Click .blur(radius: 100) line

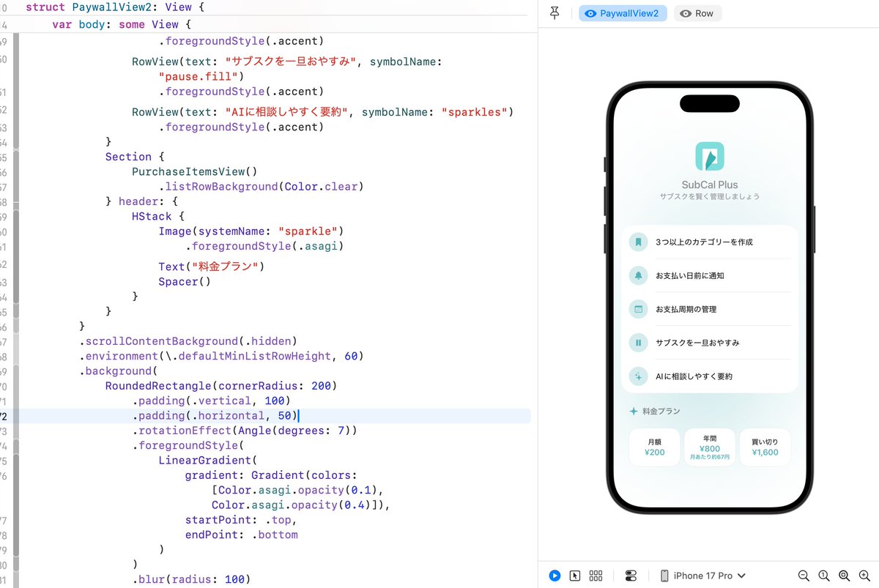click(191, 579)
